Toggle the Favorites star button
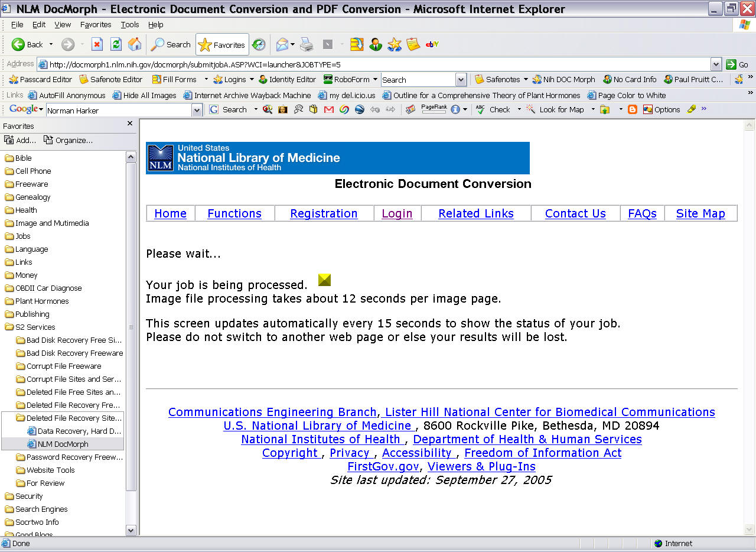The width and height of the screenshot is (756, 552). tap(222, 44)
